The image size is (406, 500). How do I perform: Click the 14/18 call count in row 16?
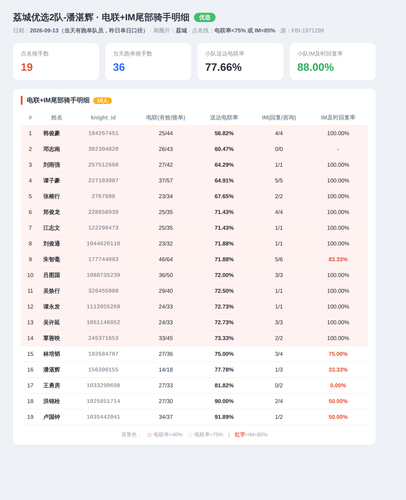tap(166, 370)
